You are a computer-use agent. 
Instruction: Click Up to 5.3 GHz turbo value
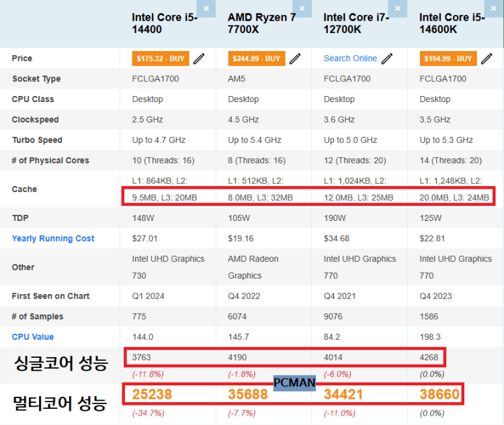pos(446,140)
